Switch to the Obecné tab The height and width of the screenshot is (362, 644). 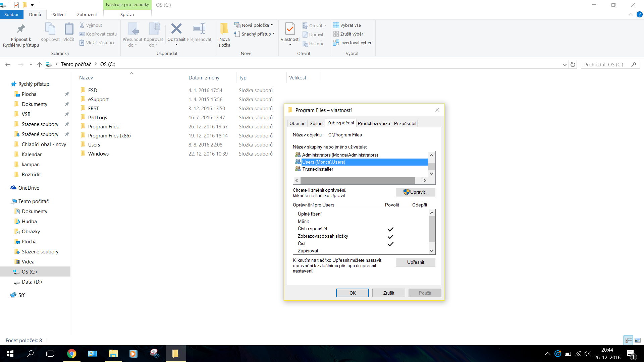(297, 123)
